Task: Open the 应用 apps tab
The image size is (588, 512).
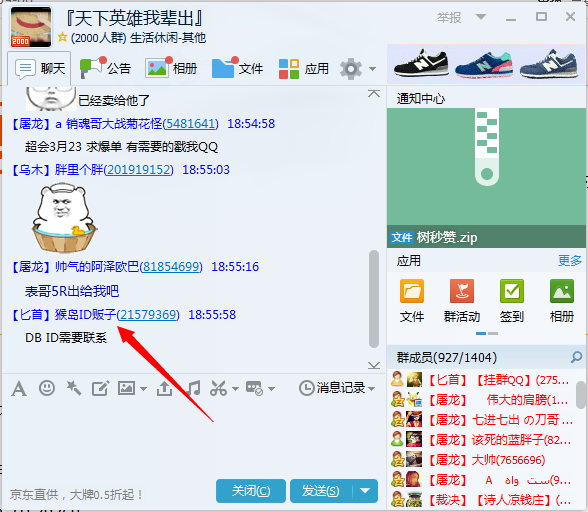Action: (x=304, y=69)
